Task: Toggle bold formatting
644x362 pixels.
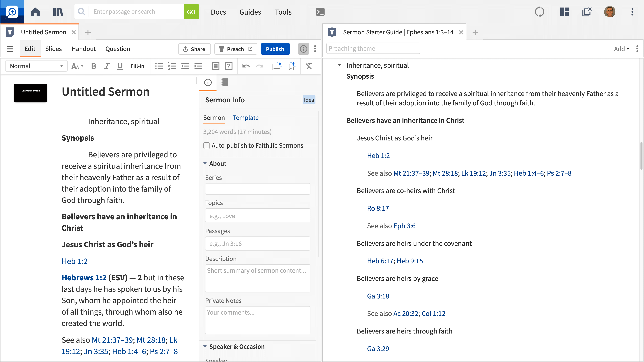Action: click(94, 66)
